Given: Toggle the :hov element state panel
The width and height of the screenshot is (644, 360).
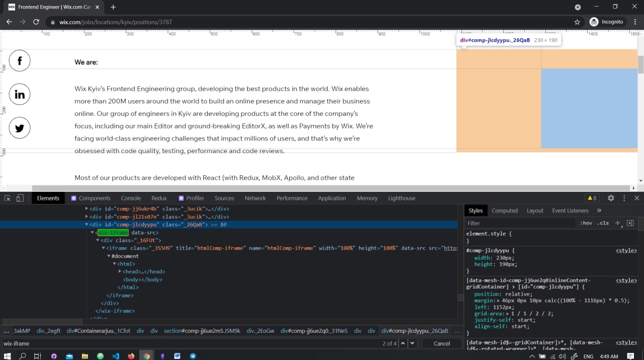Looking at the screenshot, I should 586,223.
